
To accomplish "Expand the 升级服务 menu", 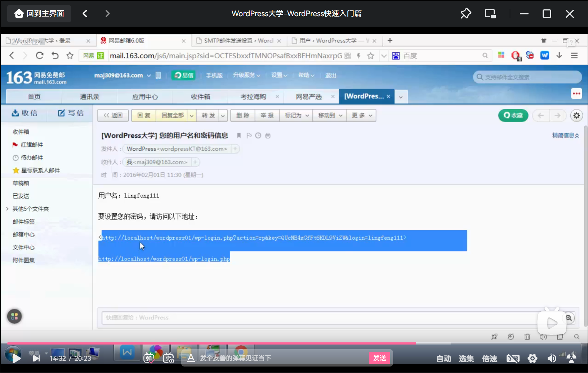I will [x=246, y=75].
